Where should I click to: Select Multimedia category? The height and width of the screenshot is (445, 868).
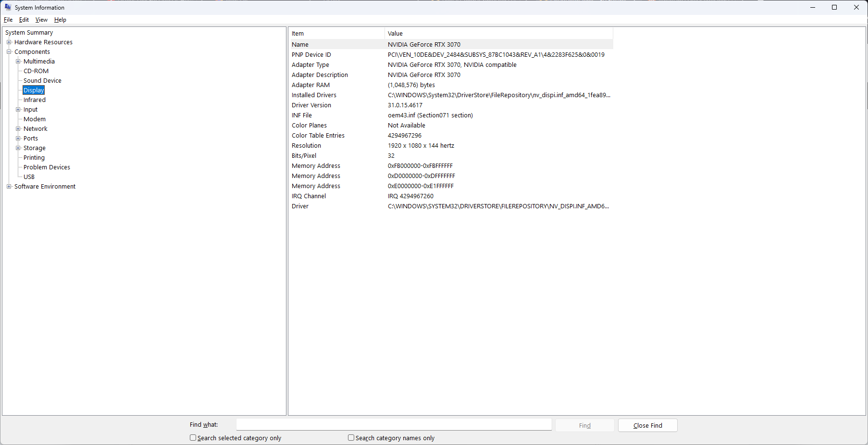coord(39,62)
